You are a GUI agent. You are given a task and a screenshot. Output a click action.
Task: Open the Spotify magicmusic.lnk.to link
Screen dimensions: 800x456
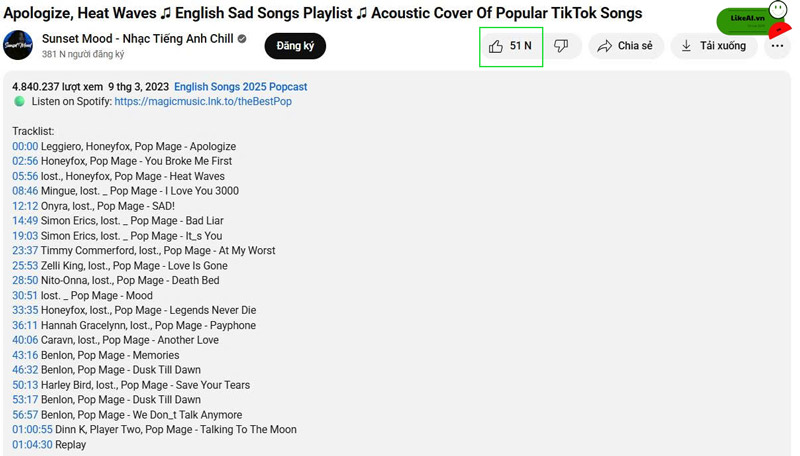[203, 102]
